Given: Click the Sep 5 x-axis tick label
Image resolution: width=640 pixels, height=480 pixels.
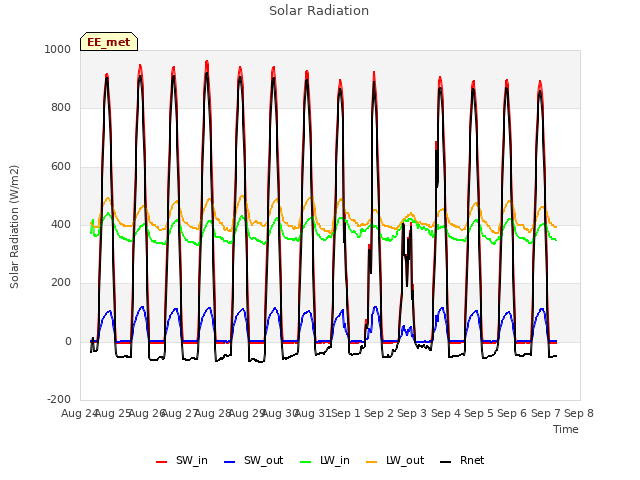Looking at the screenshot, I should click(479, 413).
